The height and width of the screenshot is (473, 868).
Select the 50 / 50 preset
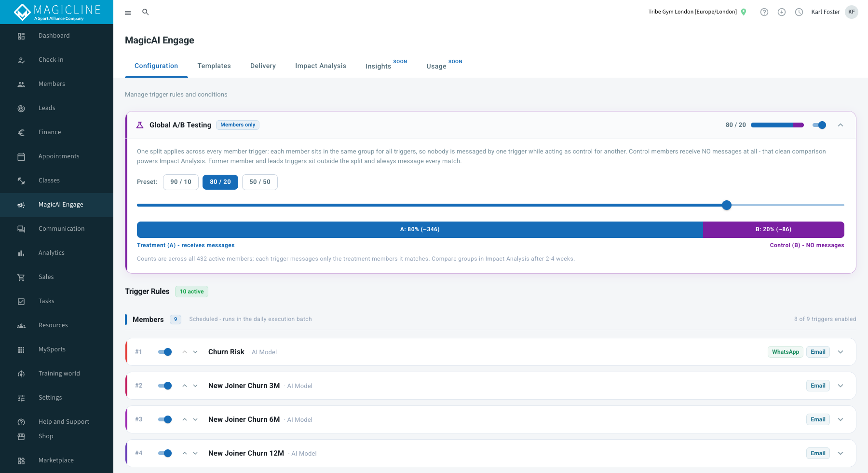point(260,182)
